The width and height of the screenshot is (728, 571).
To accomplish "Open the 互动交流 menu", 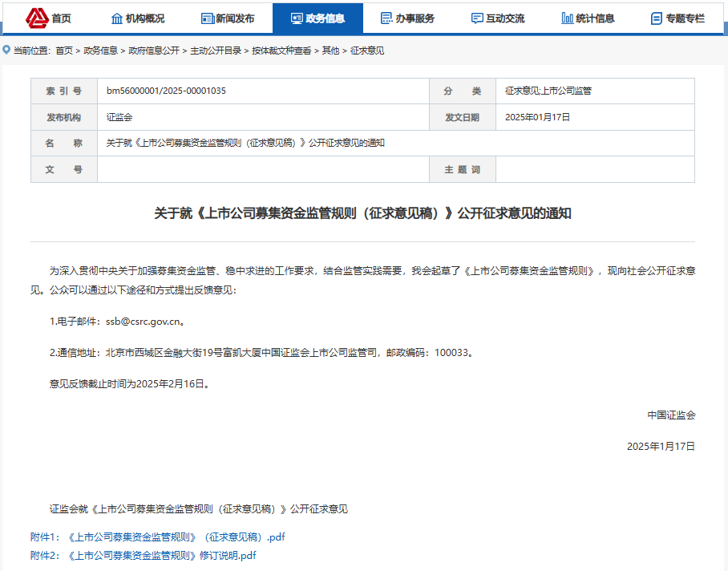I will 499,16.
